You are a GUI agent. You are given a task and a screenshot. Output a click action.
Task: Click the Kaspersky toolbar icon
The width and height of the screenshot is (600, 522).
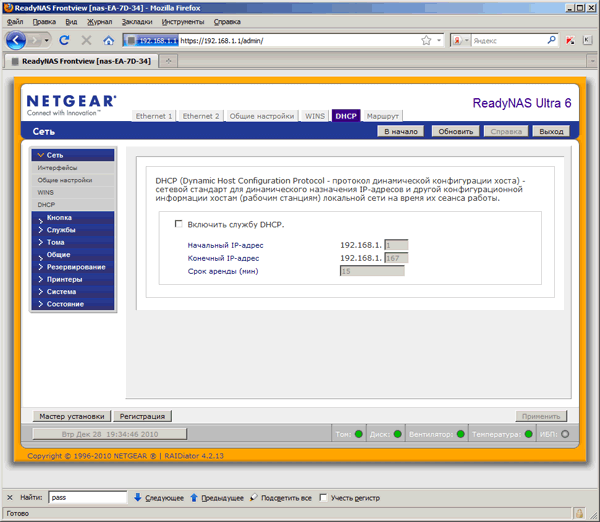pos(570,40)
